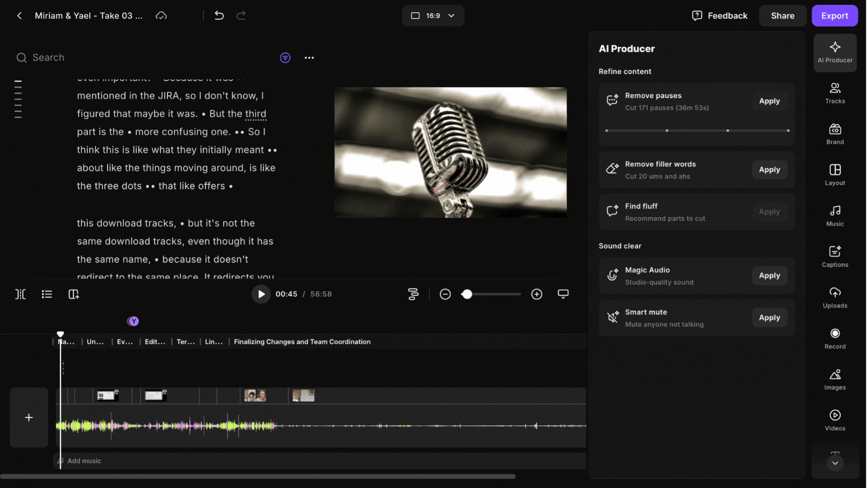Open the three-dots transcript options menu
The width and height of the screenshot is (868, 488).
coord(309,58)
